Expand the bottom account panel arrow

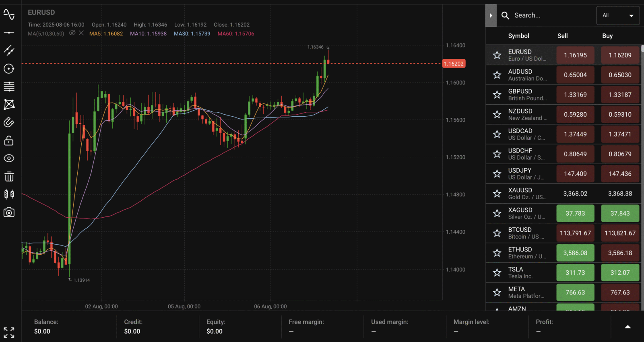coord(627,327)
